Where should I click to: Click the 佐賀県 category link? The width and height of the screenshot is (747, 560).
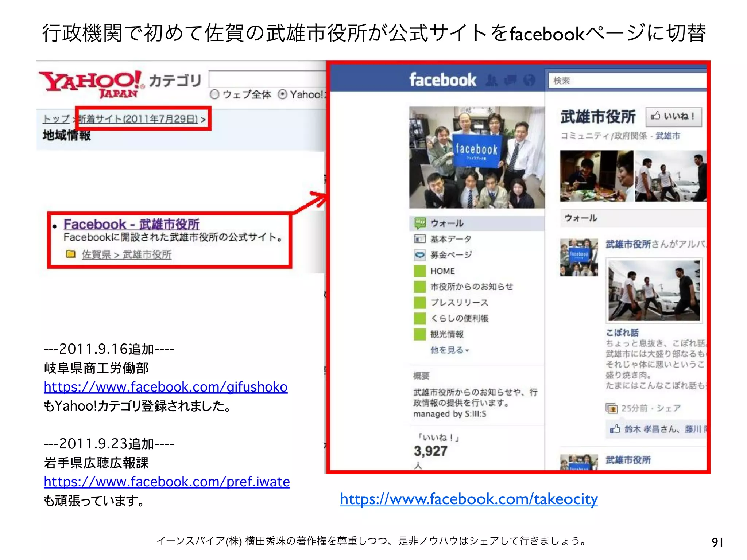(x=96, y=254)
